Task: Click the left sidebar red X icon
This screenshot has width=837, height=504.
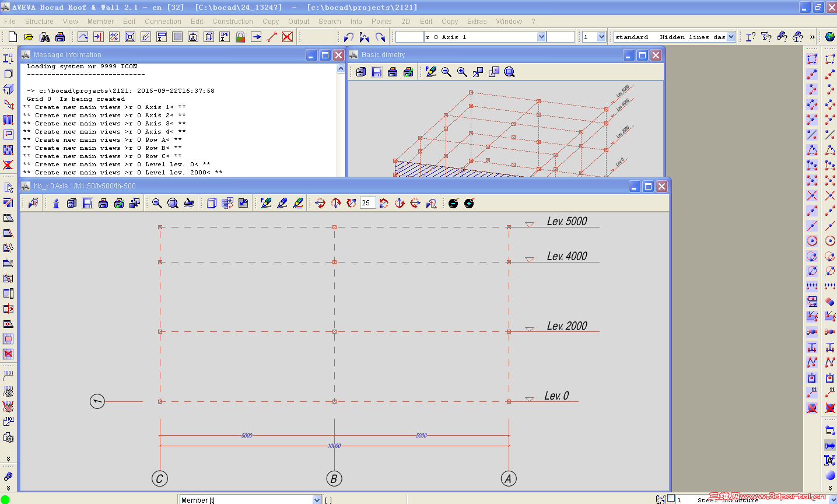Action: tap(8, 165)
